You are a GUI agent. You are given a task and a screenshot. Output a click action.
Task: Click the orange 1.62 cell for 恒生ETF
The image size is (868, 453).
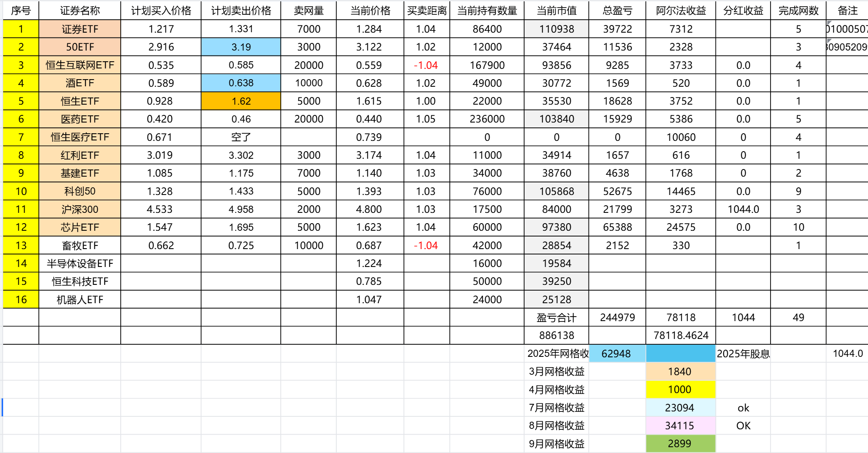point(241,101)
